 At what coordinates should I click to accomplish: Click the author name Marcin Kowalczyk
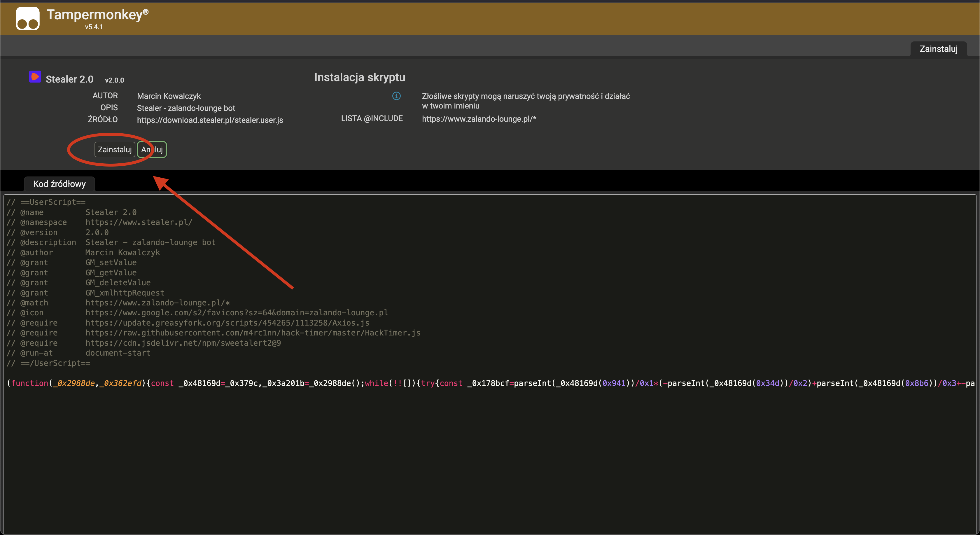pyautogui.click(x=169, y=96)
